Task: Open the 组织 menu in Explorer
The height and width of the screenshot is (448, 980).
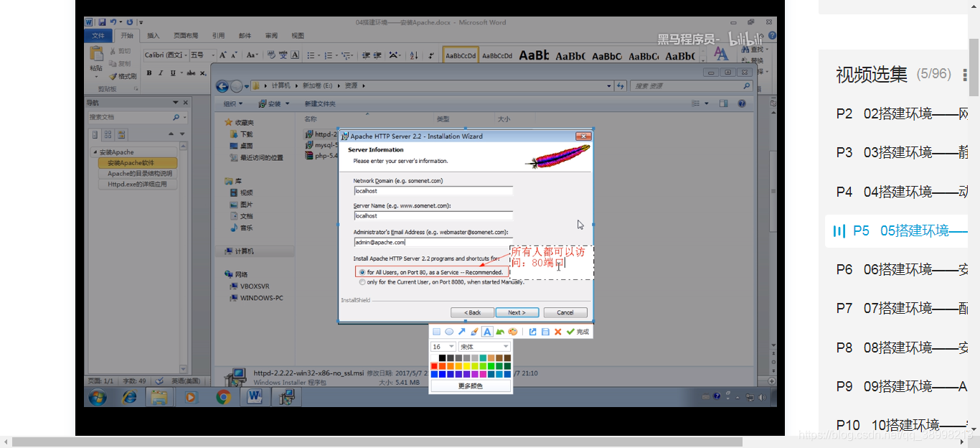Action: (x=232, y=104)
